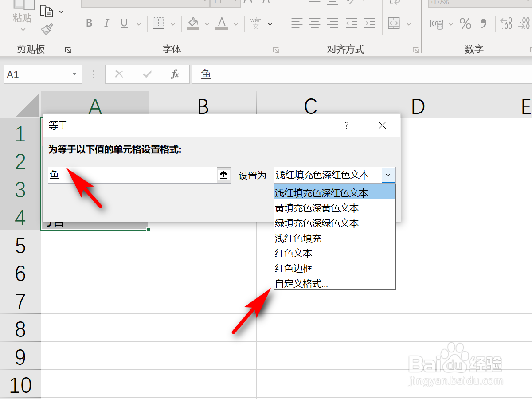The height and width of the screenshot is (399, 532).
Task: Open the Paste options dropdown arrow
Action: click(x=23, y=30)
